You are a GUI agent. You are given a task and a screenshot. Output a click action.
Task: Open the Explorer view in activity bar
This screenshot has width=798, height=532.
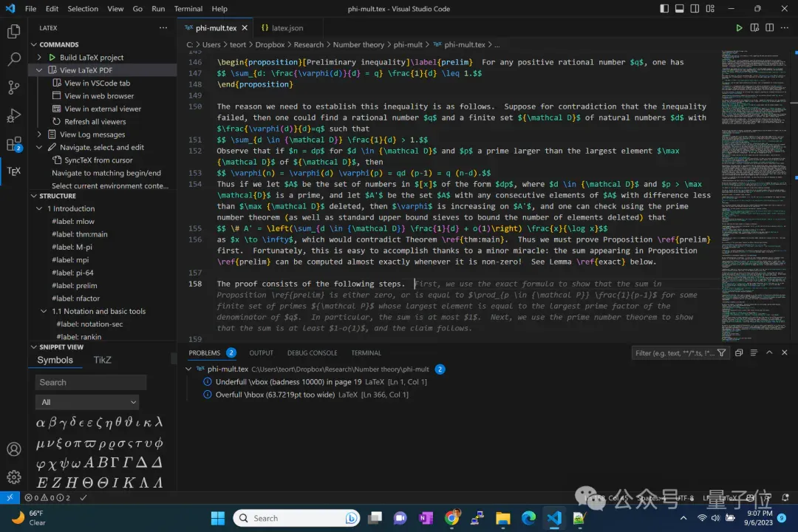click(14, 32)
